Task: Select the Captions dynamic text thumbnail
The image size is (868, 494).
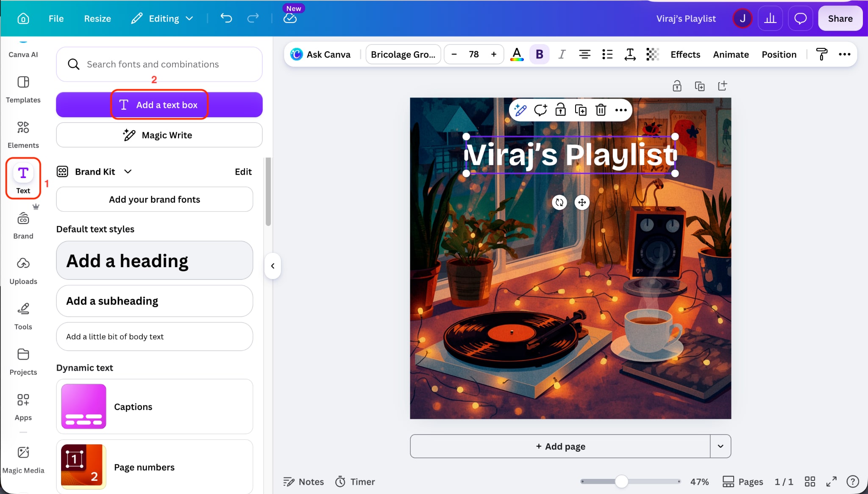Action: tap(83, 406)
